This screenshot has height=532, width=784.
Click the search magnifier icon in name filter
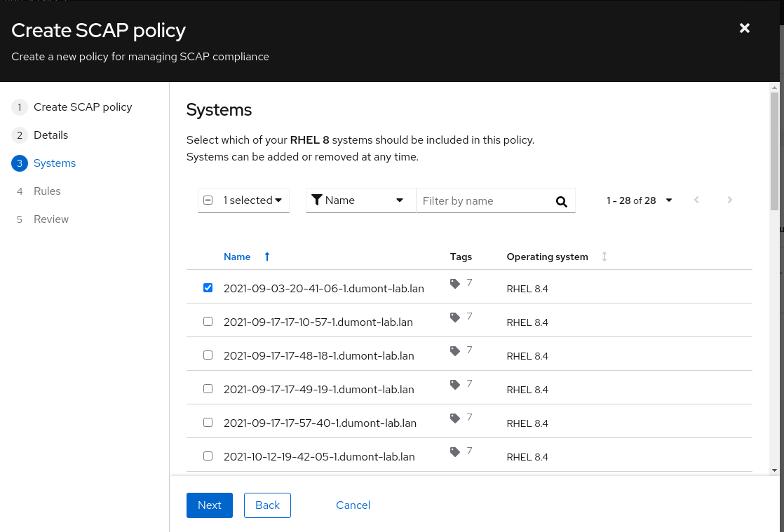pos(561,201)
